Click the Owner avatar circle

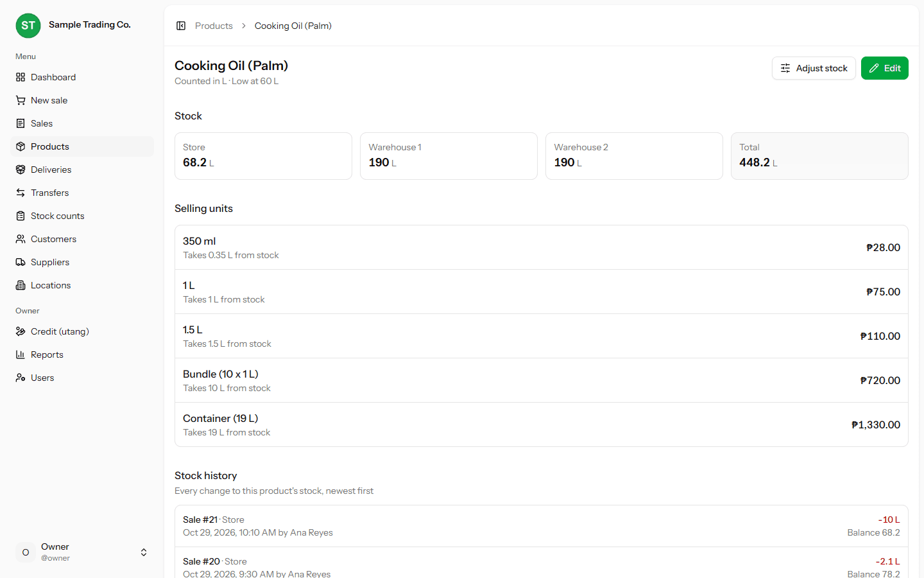[26, 552]
